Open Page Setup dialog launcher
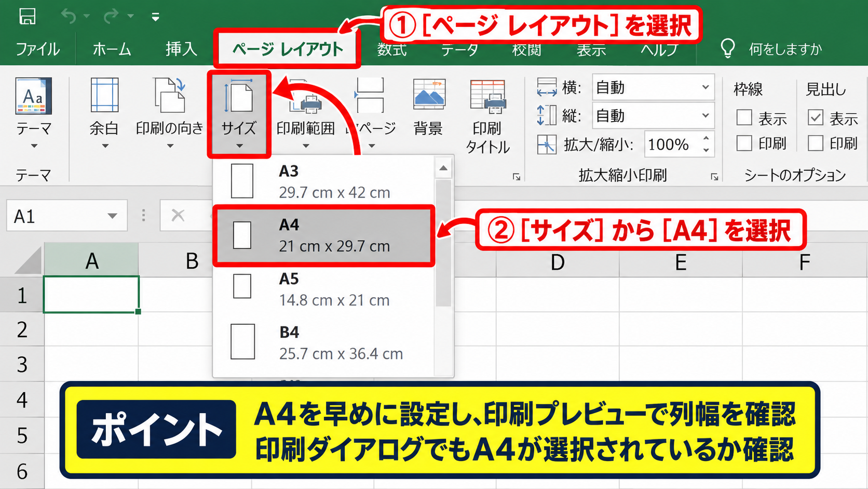Viewport: 868px width, 489px height. 517,177
